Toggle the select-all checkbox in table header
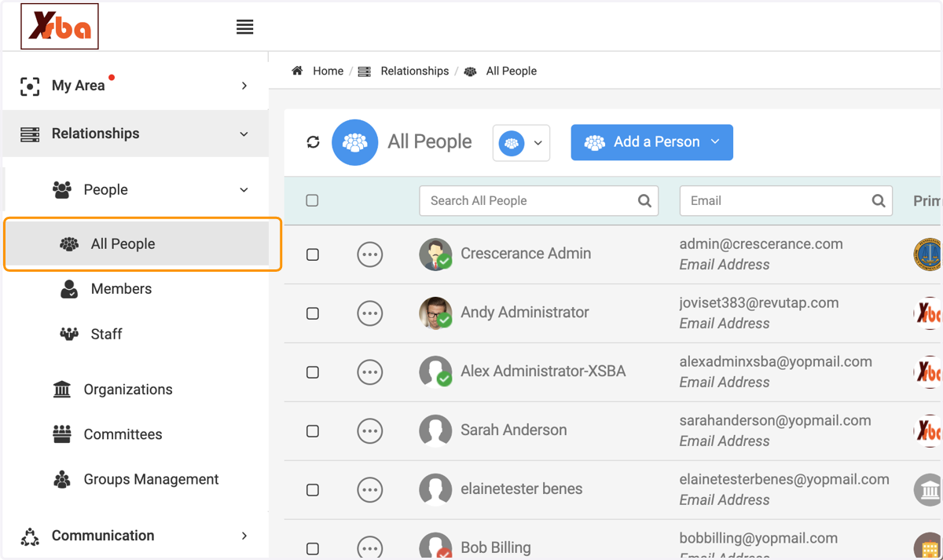 (x=312, y=200)
